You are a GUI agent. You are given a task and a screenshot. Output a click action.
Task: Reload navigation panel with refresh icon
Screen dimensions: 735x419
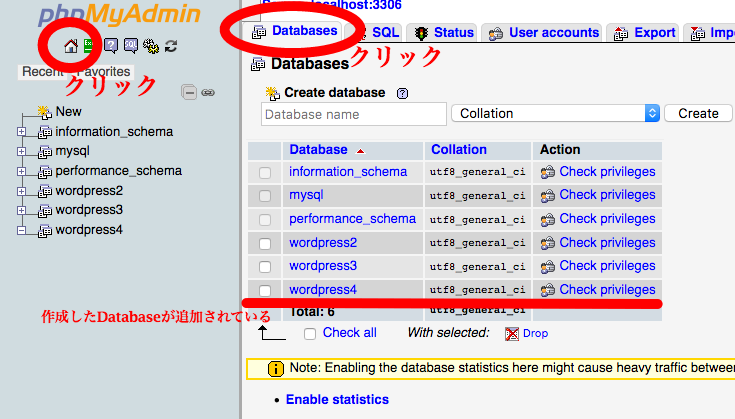click(171, 45)
